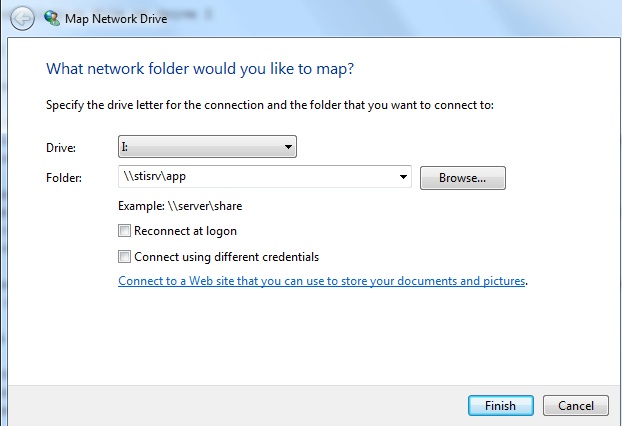Click the "What network folder" heading
This screenshot has height=426, width=622.
tap(200, 70)
